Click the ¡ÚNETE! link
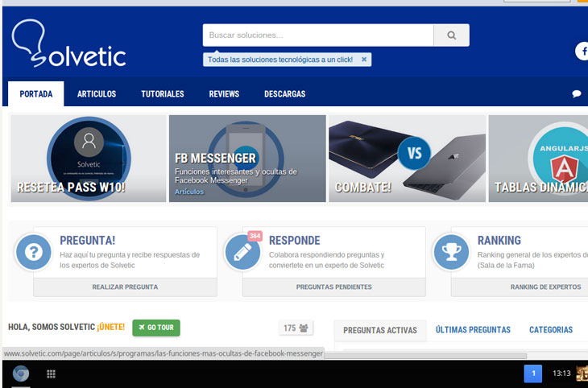This screenshot has height=388, width=588. coord(110,327)
